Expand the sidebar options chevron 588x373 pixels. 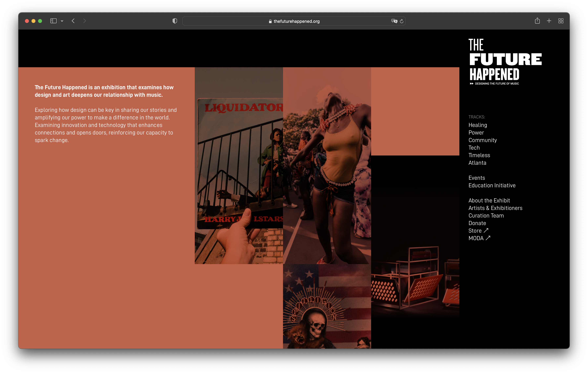[62, 21]
